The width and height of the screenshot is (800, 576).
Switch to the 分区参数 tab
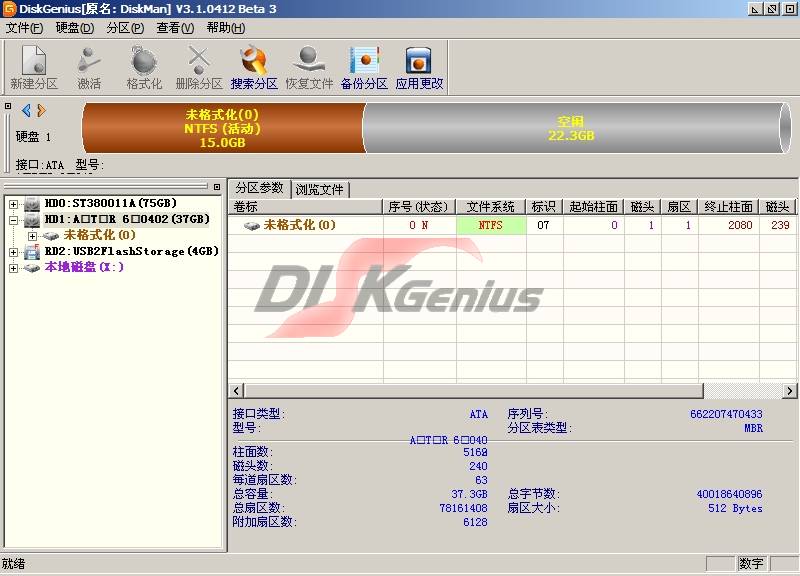point(259,188)
